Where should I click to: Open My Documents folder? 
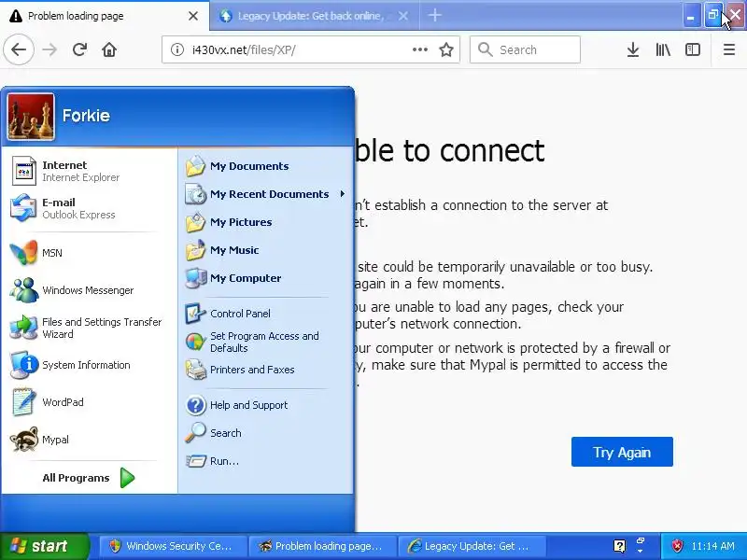coord(266,166)
